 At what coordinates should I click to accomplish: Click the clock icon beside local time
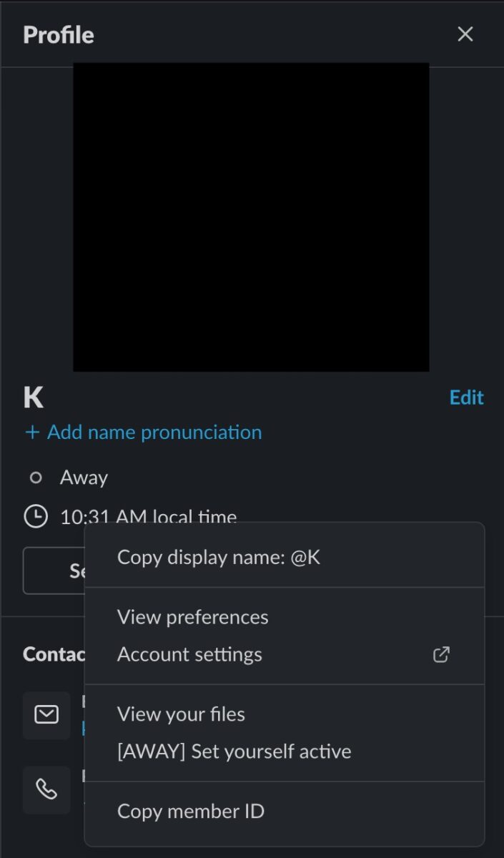click(36, 516)
